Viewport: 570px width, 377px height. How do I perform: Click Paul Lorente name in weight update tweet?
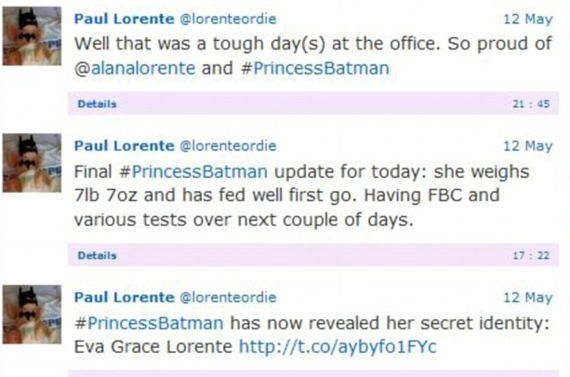[124, 146]
